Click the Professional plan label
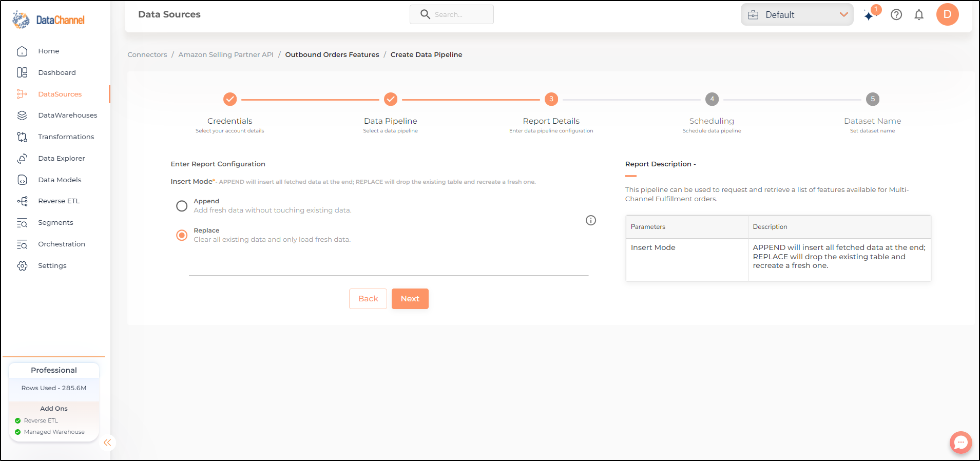 (x=54, y=370)
